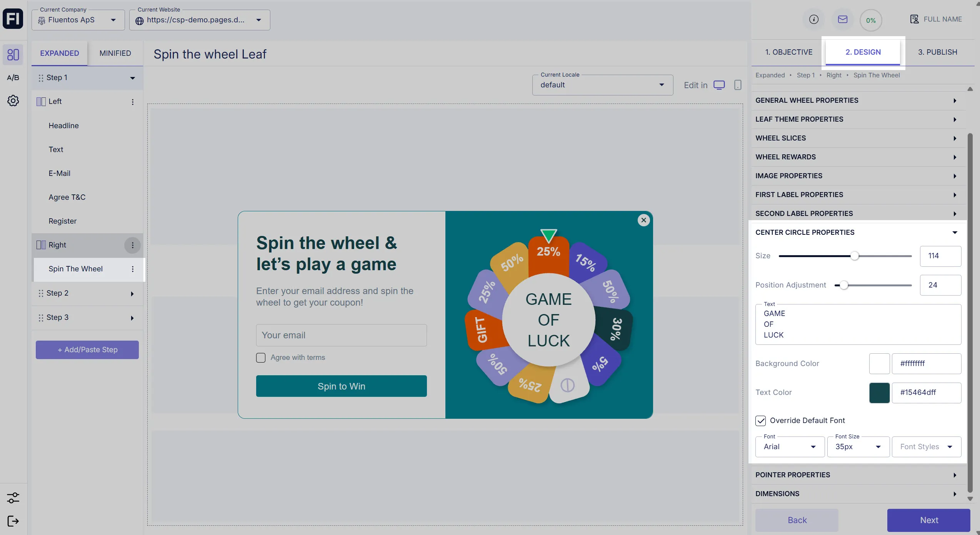Image resolution: width=980 pixels, height=535 pixels.
Task: Select the 2. DESIGN tab
Action: click(x=863, y=52)
